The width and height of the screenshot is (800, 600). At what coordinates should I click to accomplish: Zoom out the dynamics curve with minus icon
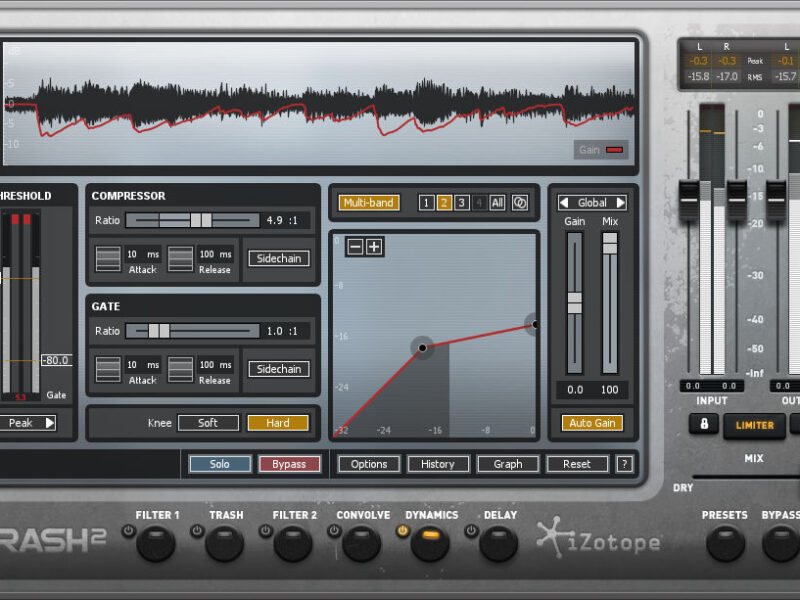click(355, 247)
